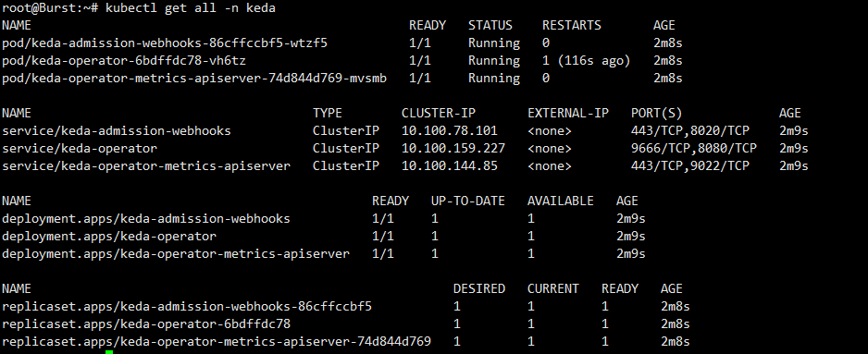Click cluster IP 10.100.159.227
This screenshot has width=868, height=354.
click(453, 149)
